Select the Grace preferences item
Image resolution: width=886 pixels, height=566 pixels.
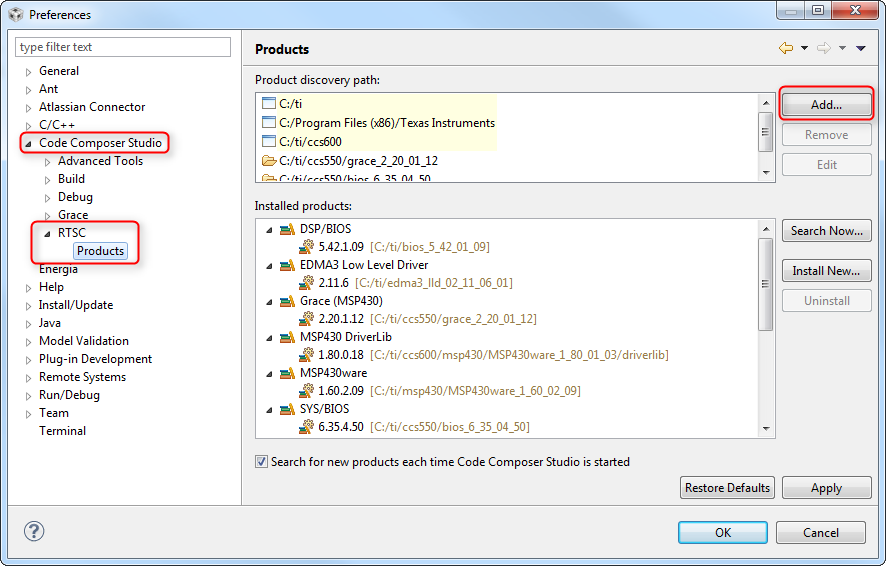pos(73,215)
